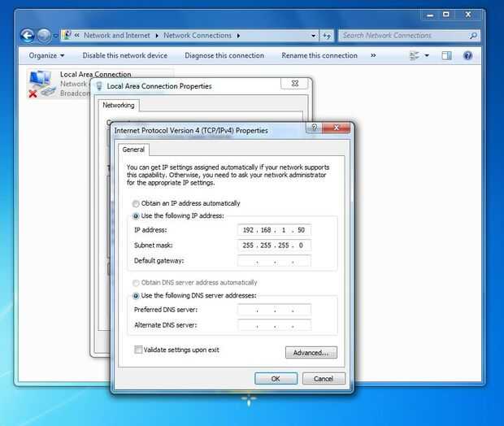Cancel the IPv4 Properties dialog

324,379
